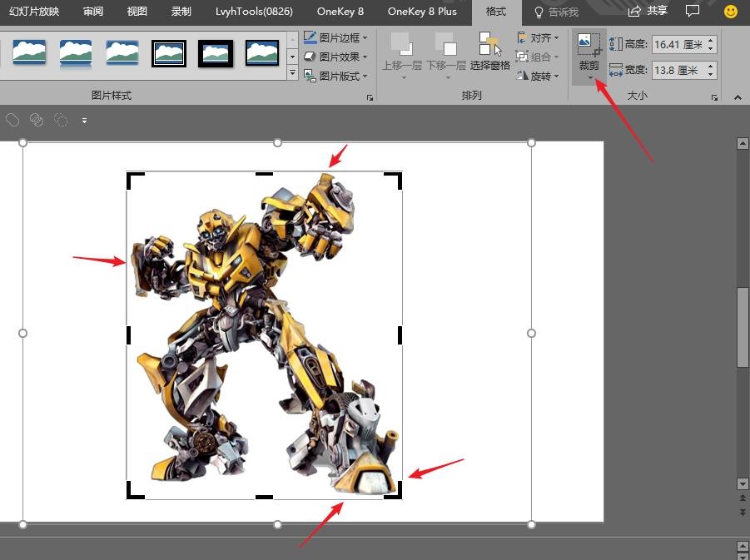750x560 pixels.
Task: Click the third dashed-circle toolbar icon
Action: (x=61, y=120)
